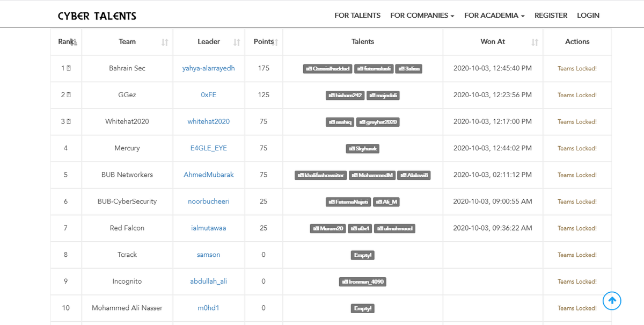Click the Actions column header
Viewport: 644px width, 325px height.
click(577, 41)
